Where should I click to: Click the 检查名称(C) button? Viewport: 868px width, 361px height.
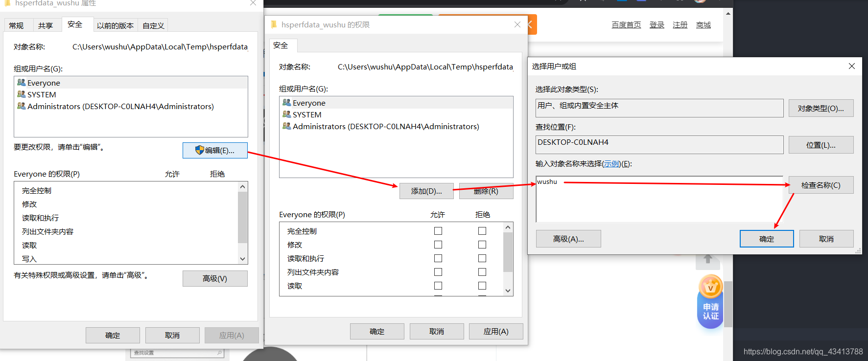coord(821,185)
